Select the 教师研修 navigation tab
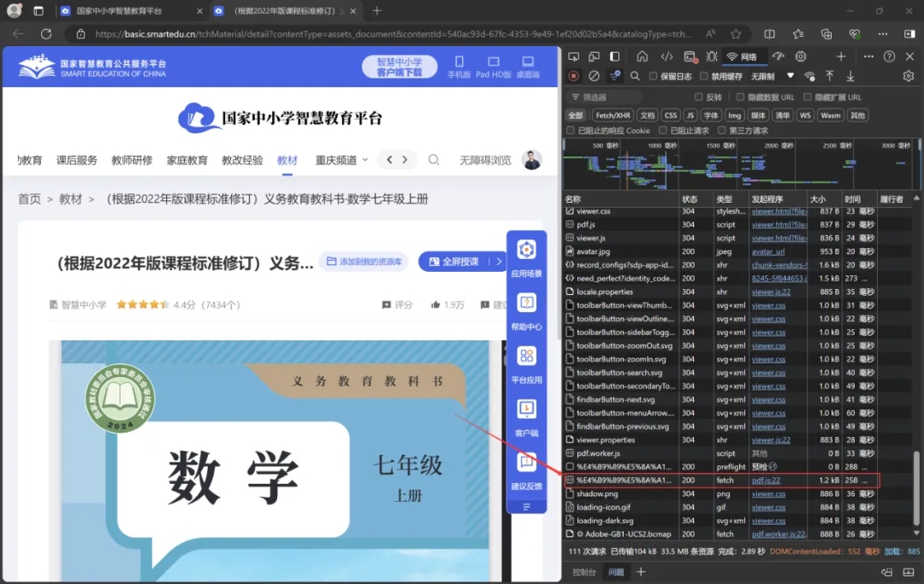 [132, 160]
